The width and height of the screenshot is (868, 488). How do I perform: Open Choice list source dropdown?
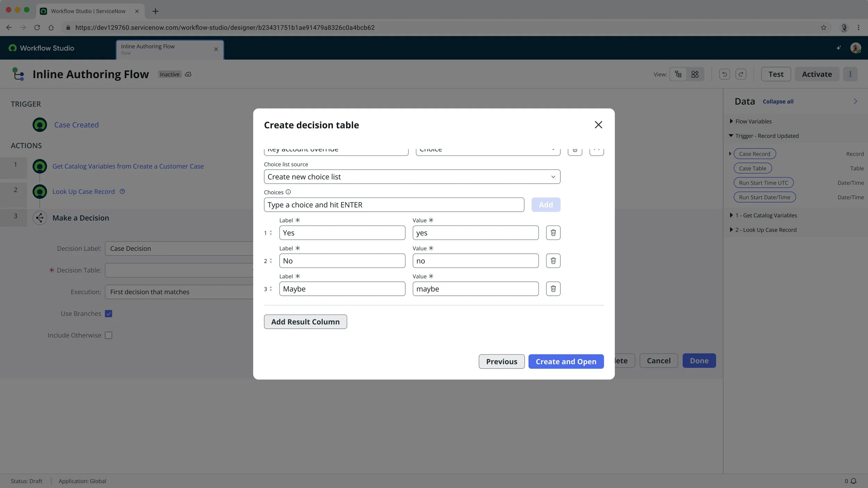(412, 177)
